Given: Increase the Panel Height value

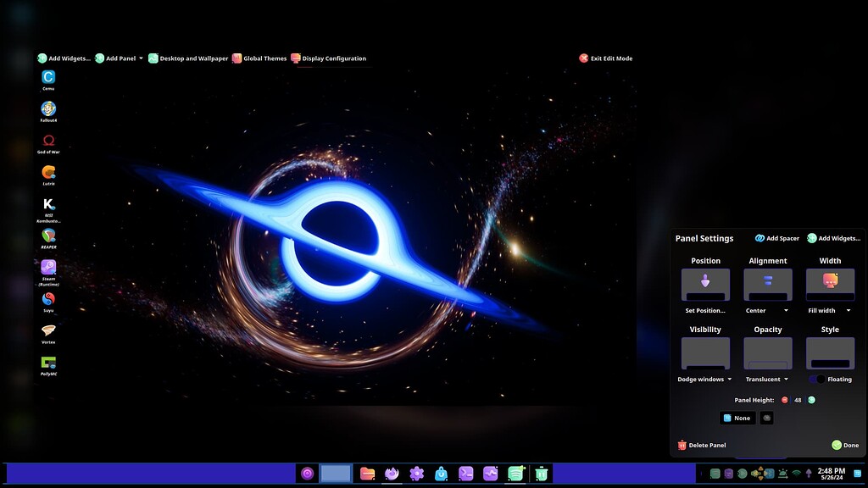Looking at the screenshot, I should (811, 400).
